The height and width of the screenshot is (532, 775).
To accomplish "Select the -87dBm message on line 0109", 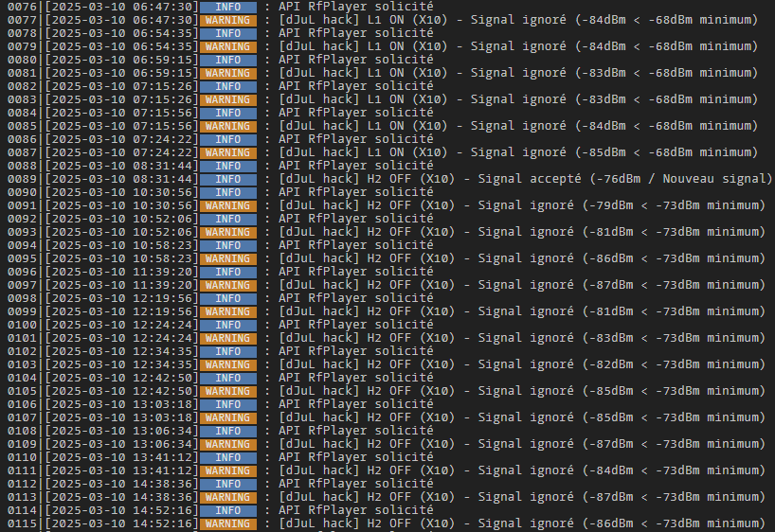I will pos(522,444).
